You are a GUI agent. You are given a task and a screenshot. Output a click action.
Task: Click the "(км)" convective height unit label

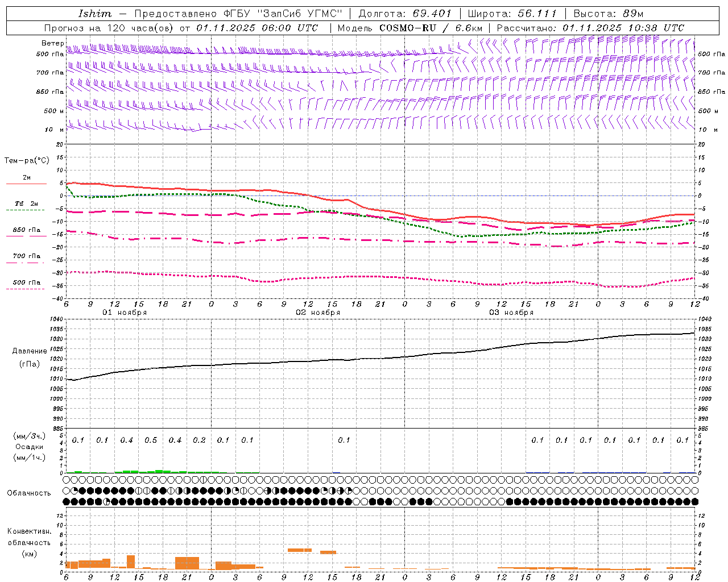[x=30, y=554]
